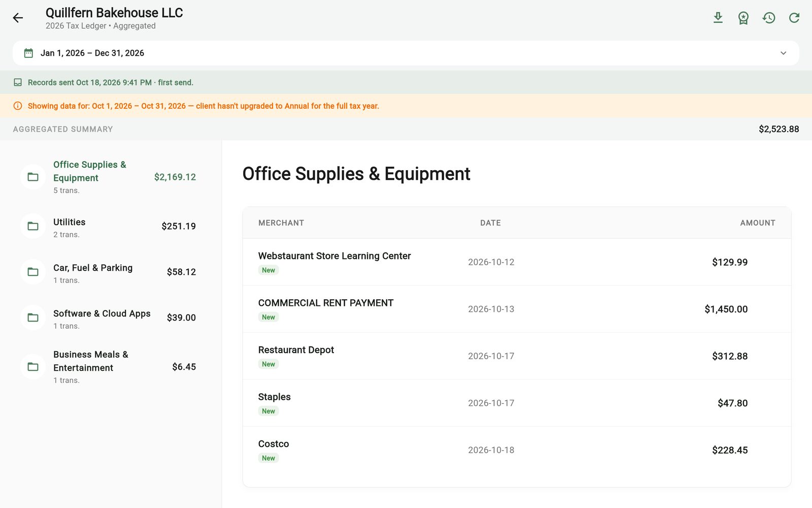Select Car, Fuel & Parking category
This screenshot has height=508, width=812.
[111, 272]
